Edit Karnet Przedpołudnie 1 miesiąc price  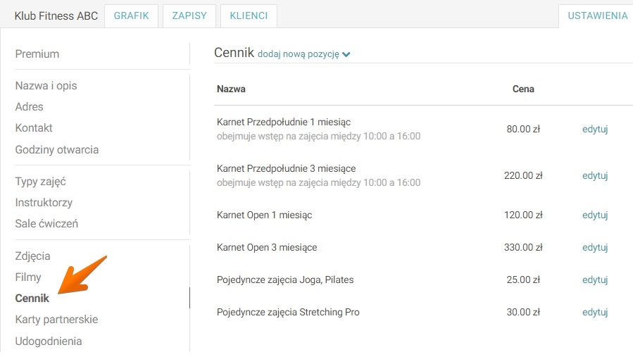click(594, 129)
